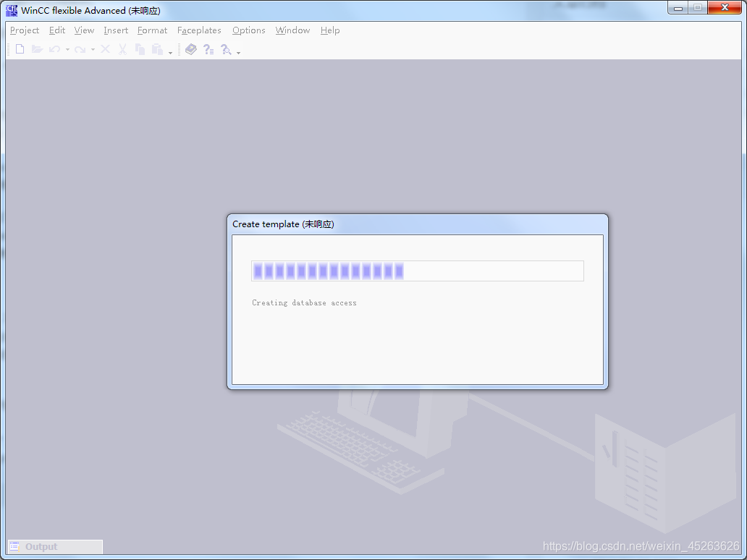This screenshot has height=560, width=747.
Task: Click the Delete X icon
Action: pos(105,49)
